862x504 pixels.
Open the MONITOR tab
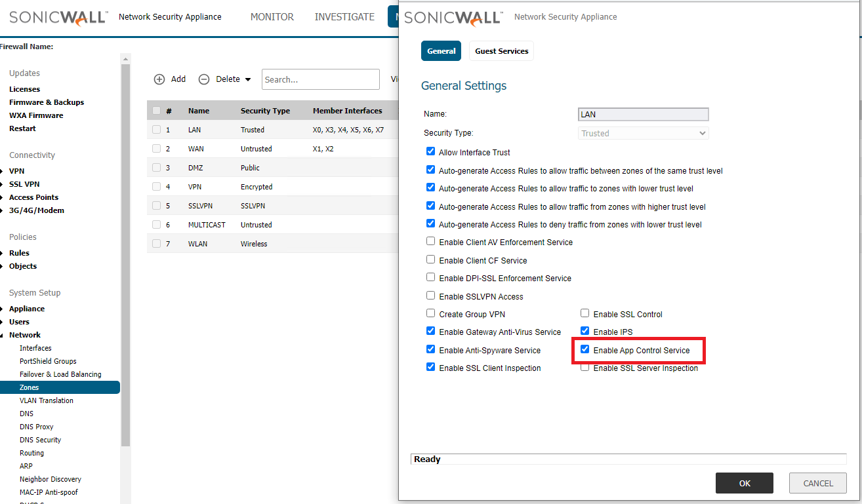point(272,17)
